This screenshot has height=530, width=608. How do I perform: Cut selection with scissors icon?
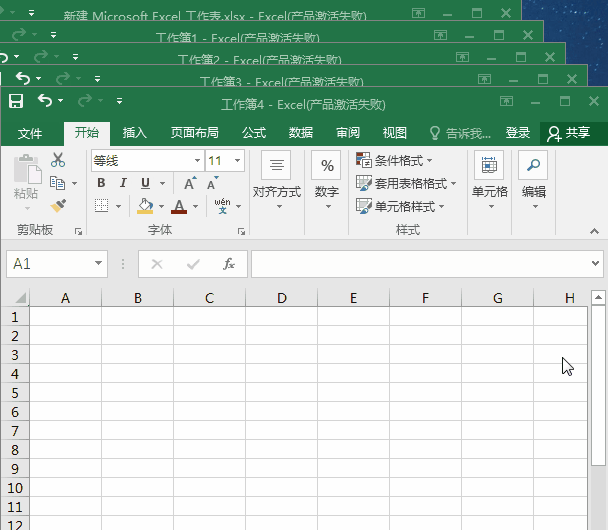point(58,160)
